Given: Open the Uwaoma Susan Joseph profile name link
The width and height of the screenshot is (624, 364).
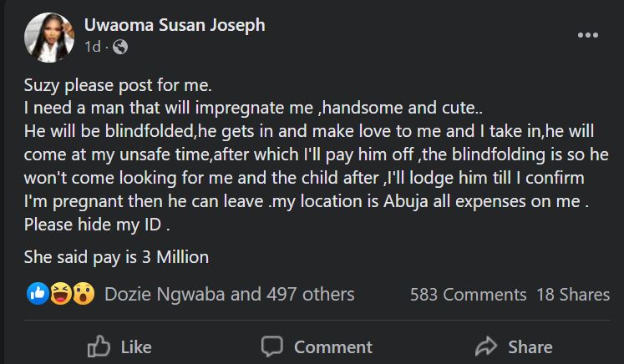Looking at the screenshot, I should [x=175, y=25].
